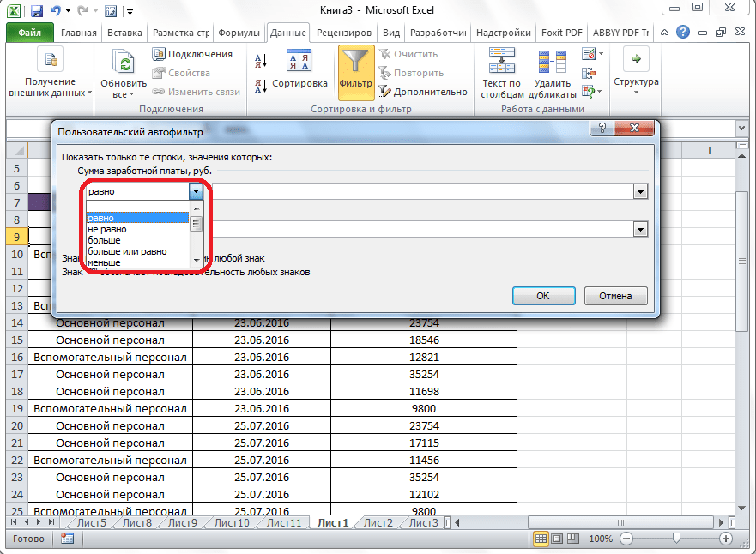This screenshot has width=756, height=554.
Task: Click the zoom slider in status bar
Action: [677, 539]
